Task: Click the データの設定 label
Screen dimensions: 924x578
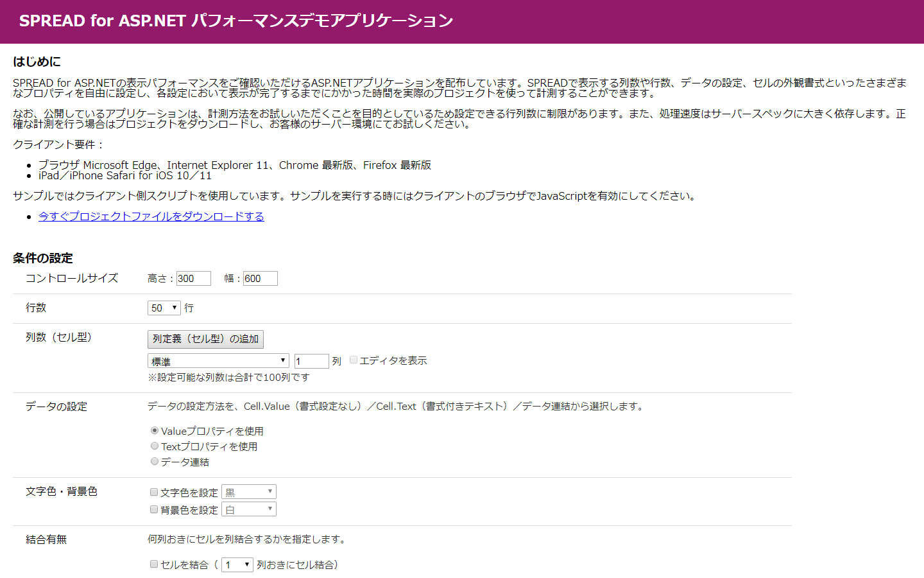Action: click(x=56, y=407)
